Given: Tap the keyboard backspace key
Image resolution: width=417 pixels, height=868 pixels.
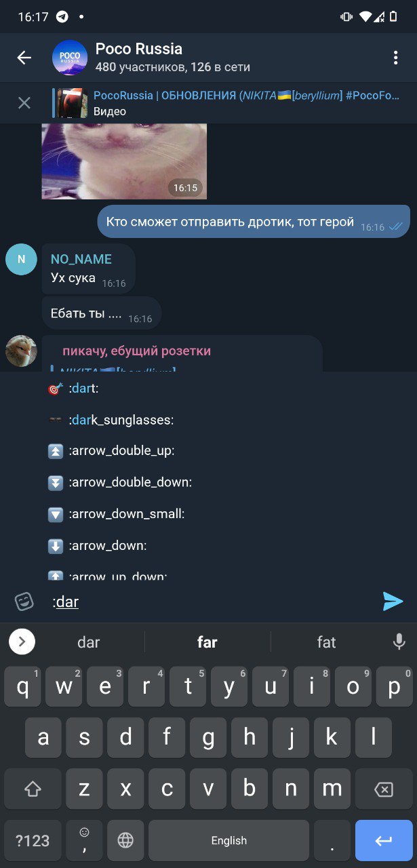Looking at the screenshot, I should point(384,789).
